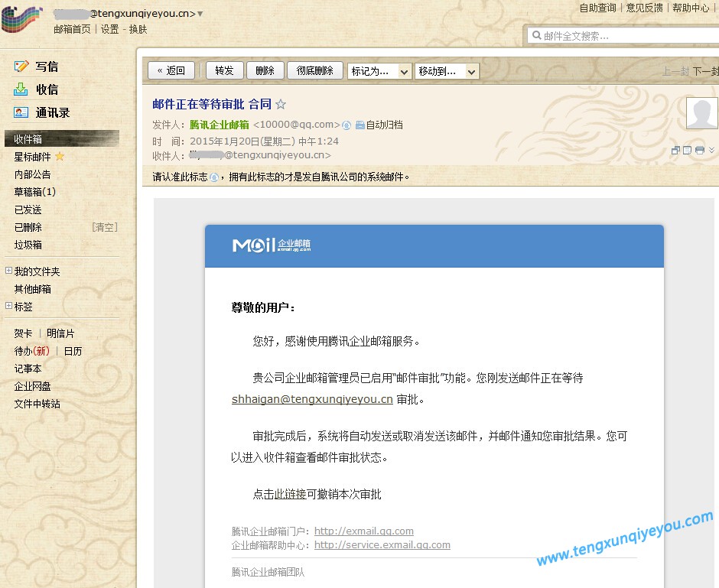This screenshot has height=588, width=719.
Task: Click the official Tencent badge after sender address
Action: point(346,125)
